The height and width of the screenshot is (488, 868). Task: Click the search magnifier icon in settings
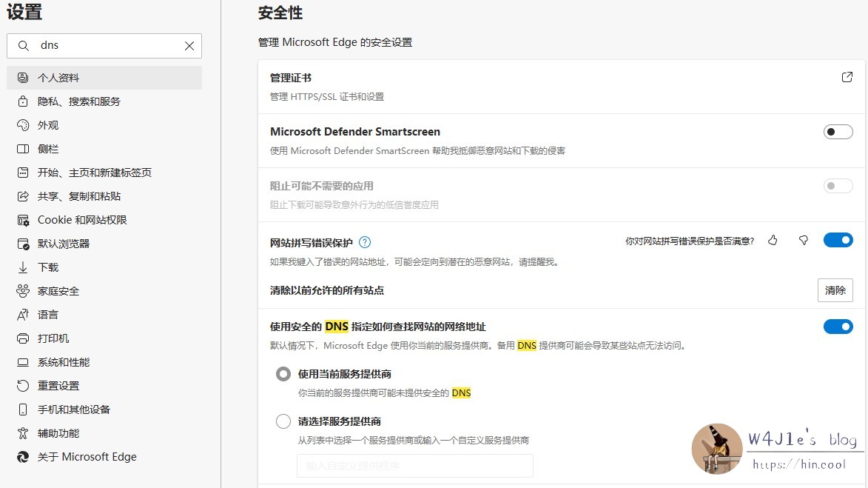click(x=24, y=46)
